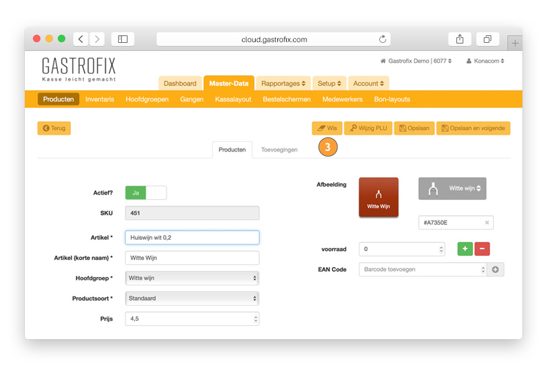
Task: Go back with browser back arrow
Action: coord(81,39)
